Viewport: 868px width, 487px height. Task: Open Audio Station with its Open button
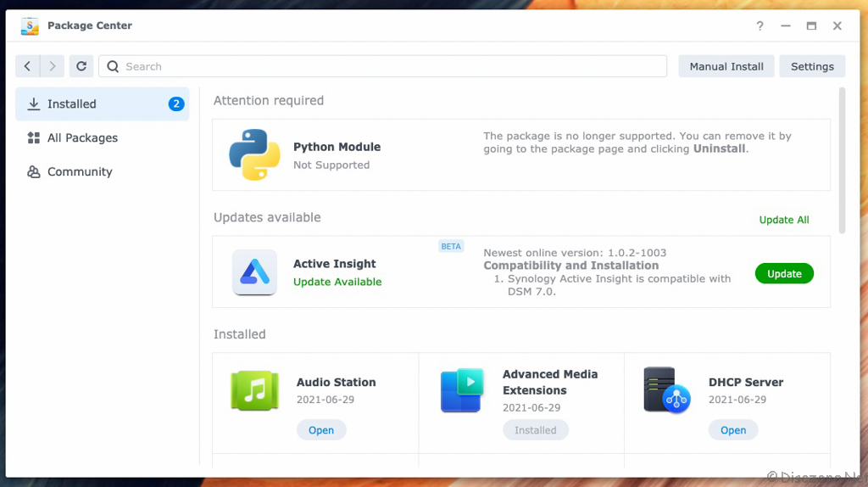click(x=321, y=430)
